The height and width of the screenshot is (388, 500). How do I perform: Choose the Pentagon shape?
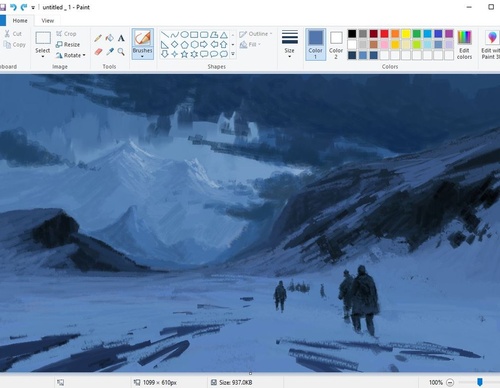click(x=184, y=44)
